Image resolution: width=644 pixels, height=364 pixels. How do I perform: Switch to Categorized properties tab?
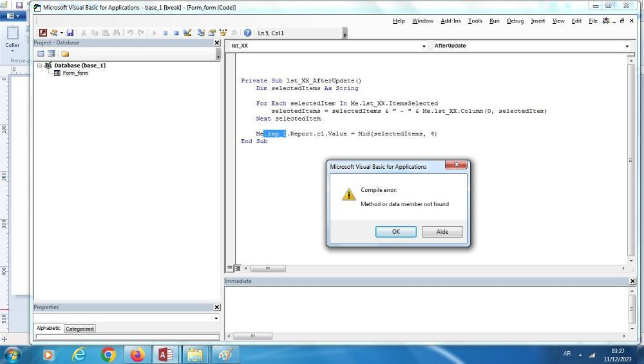[x=80, y=329]
